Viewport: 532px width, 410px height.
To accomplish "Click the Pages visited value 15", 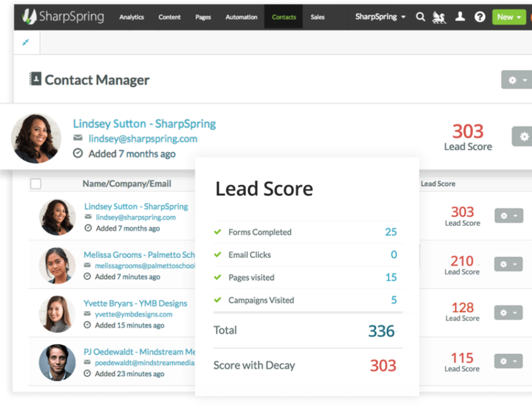I will tap(391, 277).
